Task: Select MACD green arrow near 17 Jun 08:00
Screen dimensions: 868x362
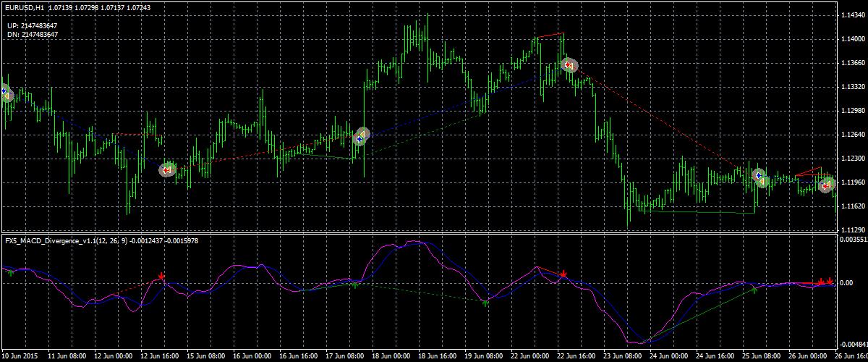Action: 354,285
